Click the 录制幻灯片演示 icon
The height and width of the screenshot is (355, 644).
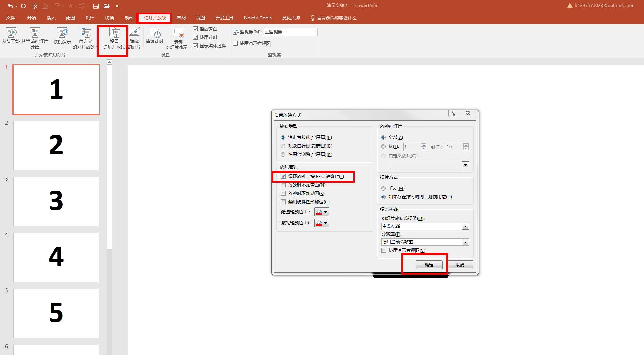tap(178, 33)
